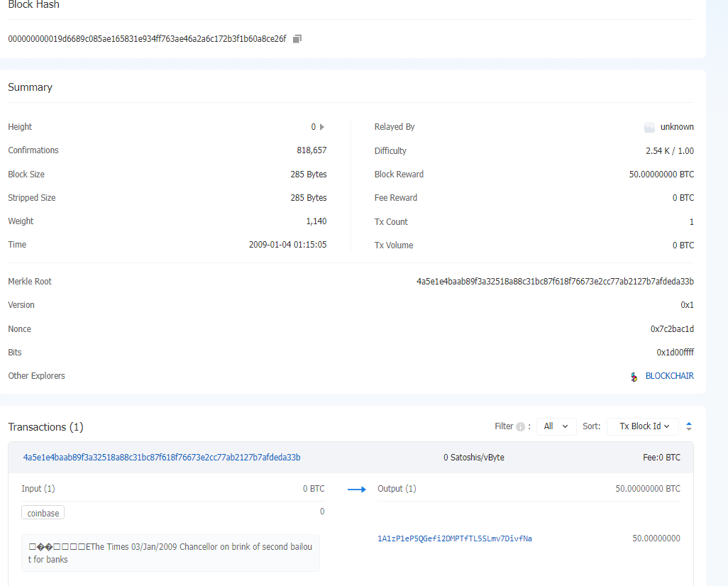The height and width of the screenshot is (586, 728).
Task: Click the Block Size value 285 Bytes
Action: (x=308, y=174)
